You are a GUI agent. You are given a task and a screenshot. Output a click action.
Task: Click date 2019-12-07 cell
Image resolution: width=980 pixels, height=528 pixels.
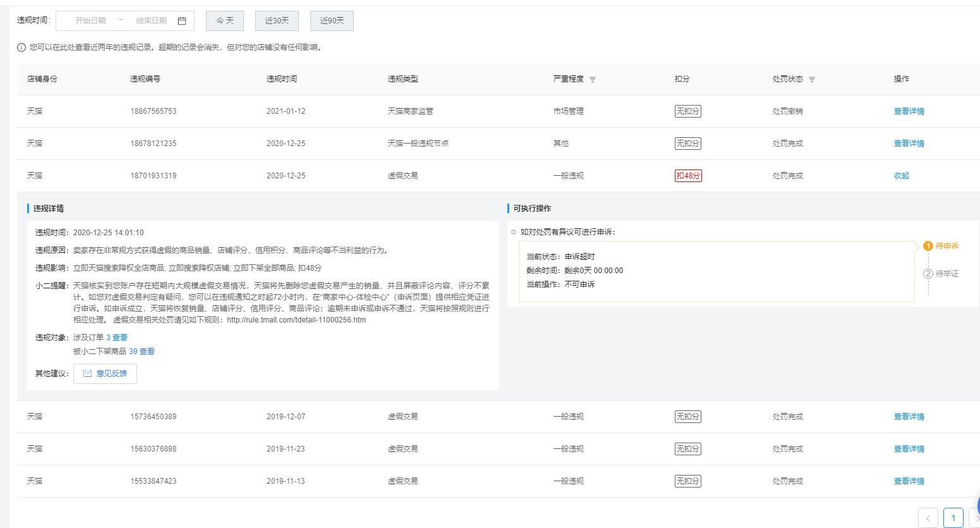[x=286, y=417]
